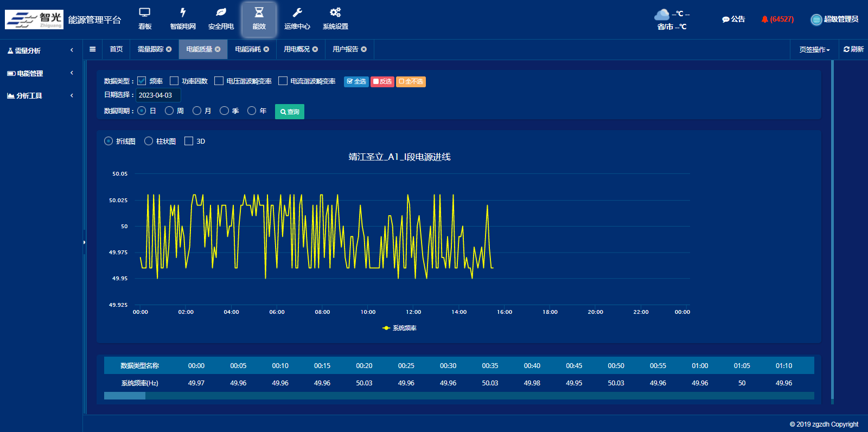Select the 月 data period radio

[197, 111]
